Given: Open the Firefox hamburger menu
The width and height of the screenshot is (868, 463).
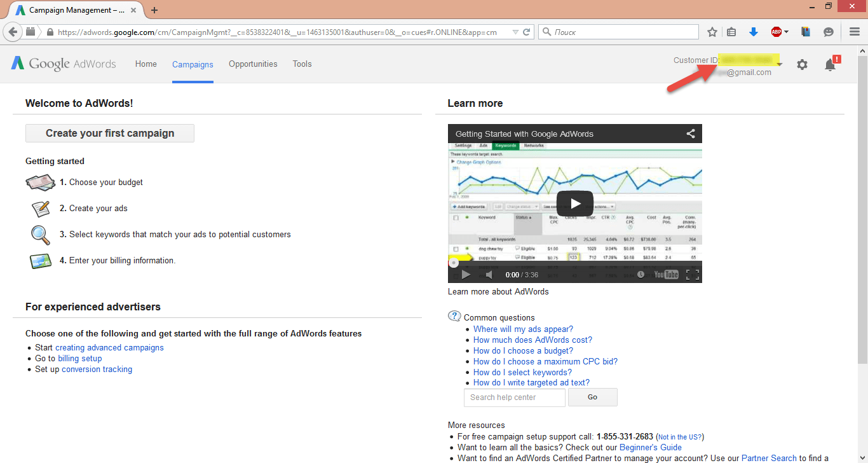Looking at the screenshot, I should 855,32.
